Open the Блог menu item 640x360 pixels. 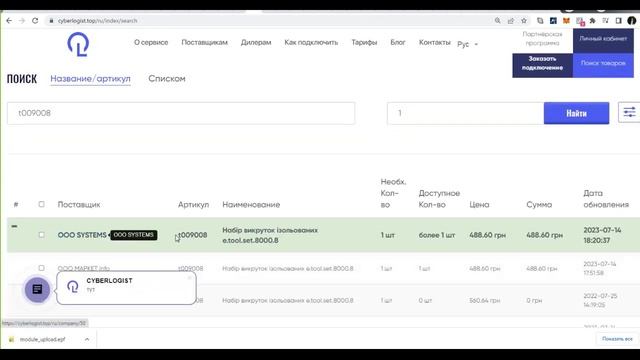(398, 42)
